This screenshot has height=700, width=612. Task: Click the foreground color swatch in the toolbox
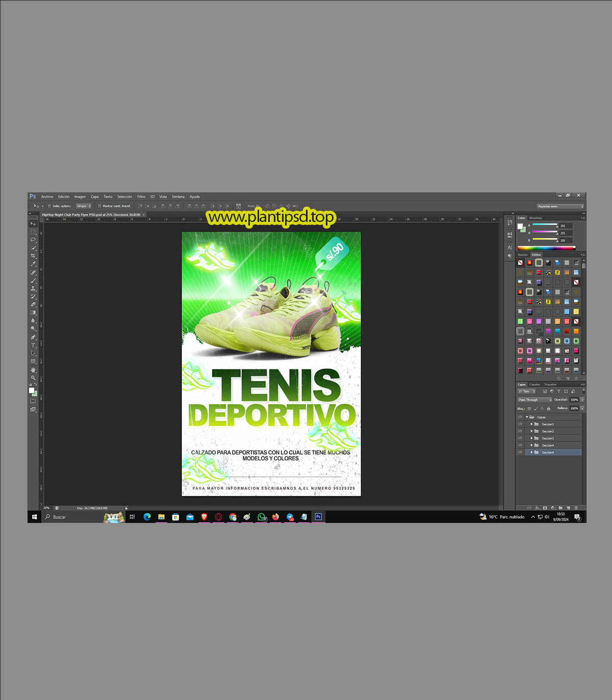31,390
